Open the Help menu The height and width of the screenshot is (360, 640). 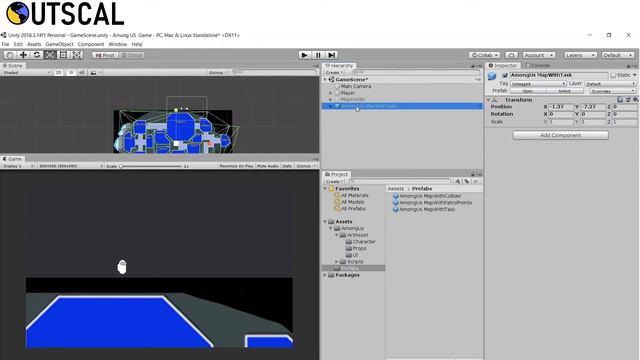tap(137, 44)
